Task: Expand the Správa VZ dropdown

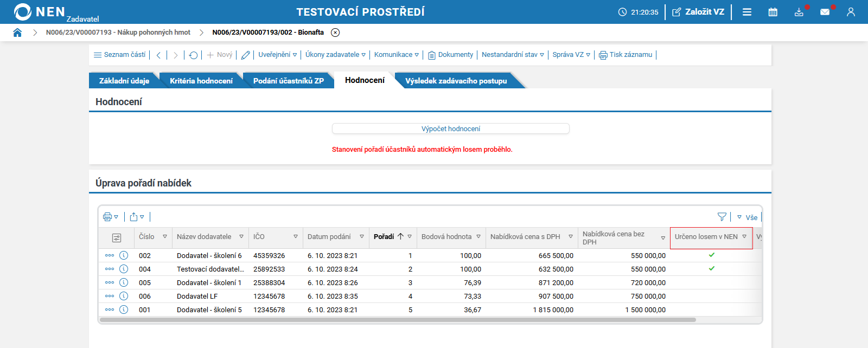Action: [x=571, y=55]
